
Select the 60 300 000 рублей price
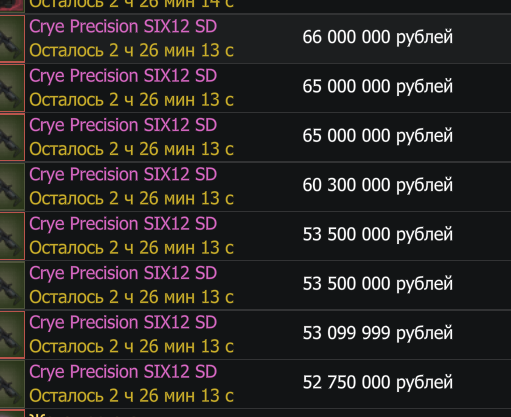click(x=378, y=185)
